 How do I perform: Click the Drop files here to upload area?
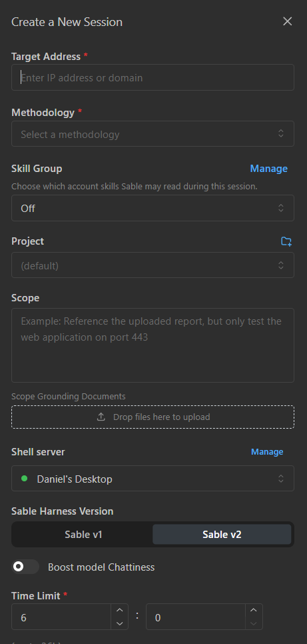point(153,417)
